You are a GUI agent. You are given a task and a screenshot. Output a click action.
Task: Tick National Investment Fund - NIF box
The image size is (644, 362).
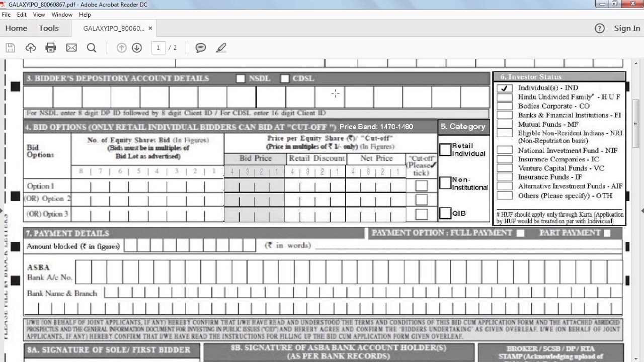(x=505, y=150)
